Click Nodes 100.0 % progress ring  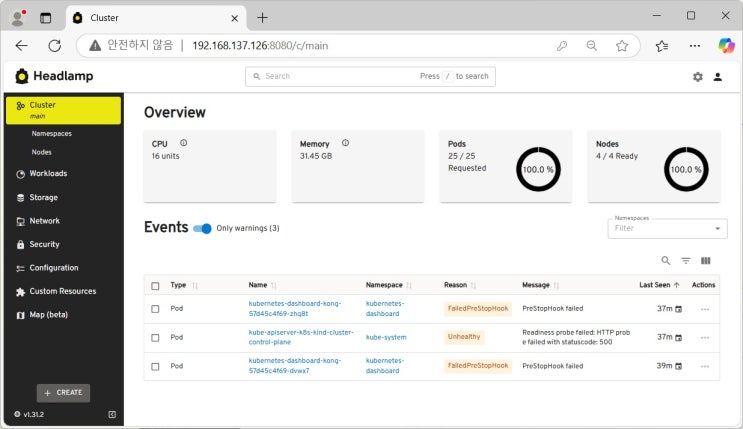coord(686,169)
